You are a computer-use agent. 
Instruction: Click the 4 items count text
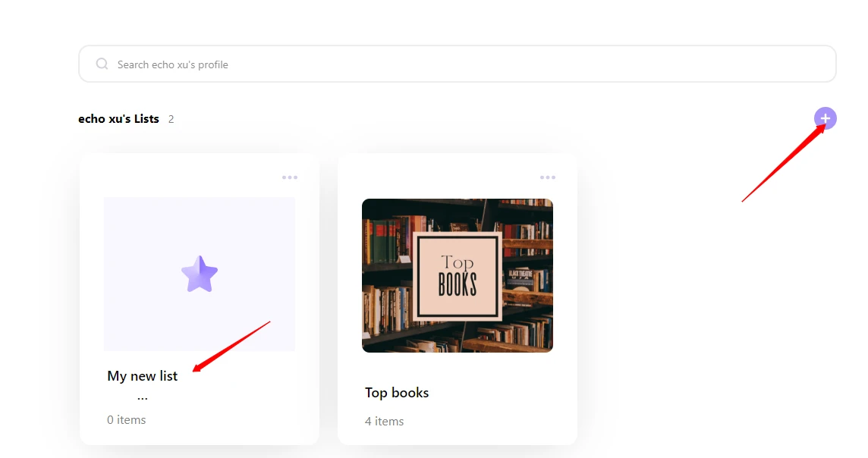tap(384, 422)
